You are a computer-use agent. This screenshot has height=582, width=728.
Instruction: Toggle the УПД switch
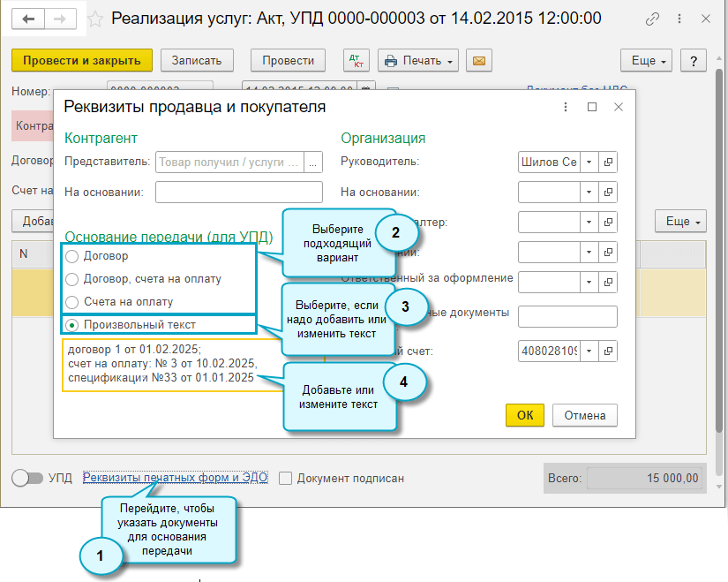click(x=27, y=478)
